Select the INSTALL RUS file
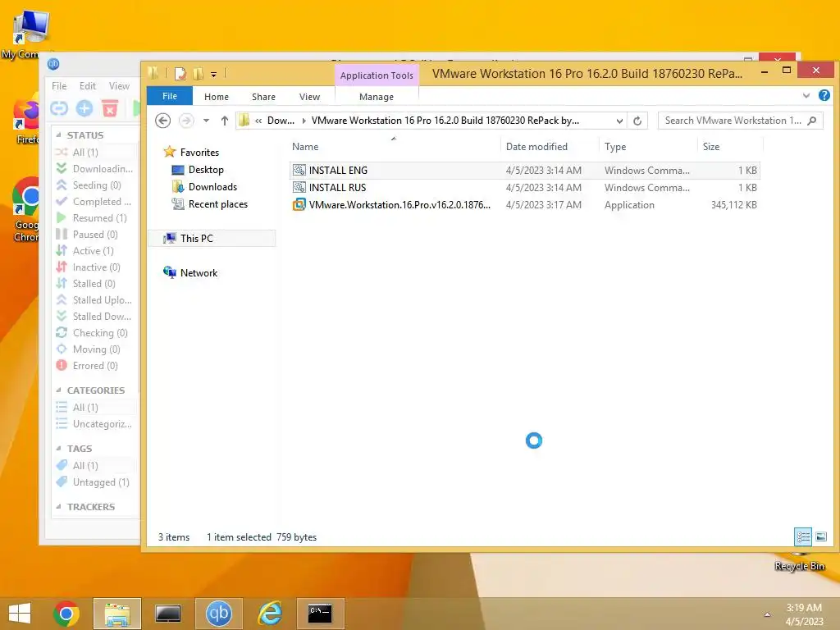The image size is (840, 630). tap(524, 188)
